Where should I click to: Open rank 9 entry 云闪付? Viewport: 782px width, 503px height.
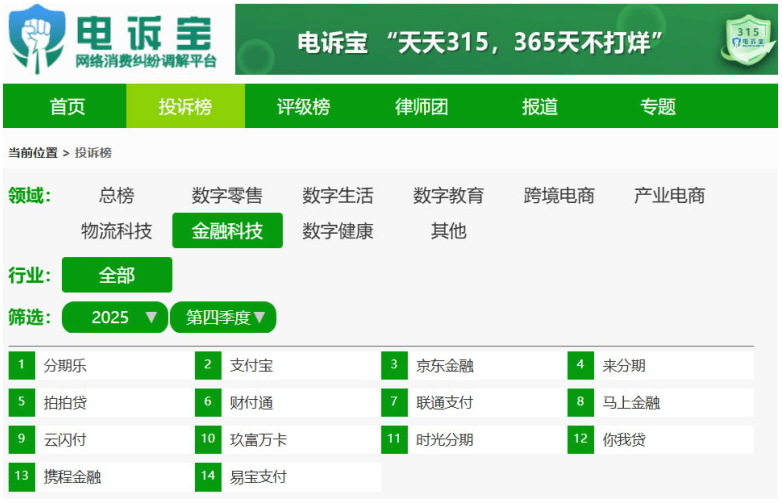pyautogui.click(x=101, y=440)
